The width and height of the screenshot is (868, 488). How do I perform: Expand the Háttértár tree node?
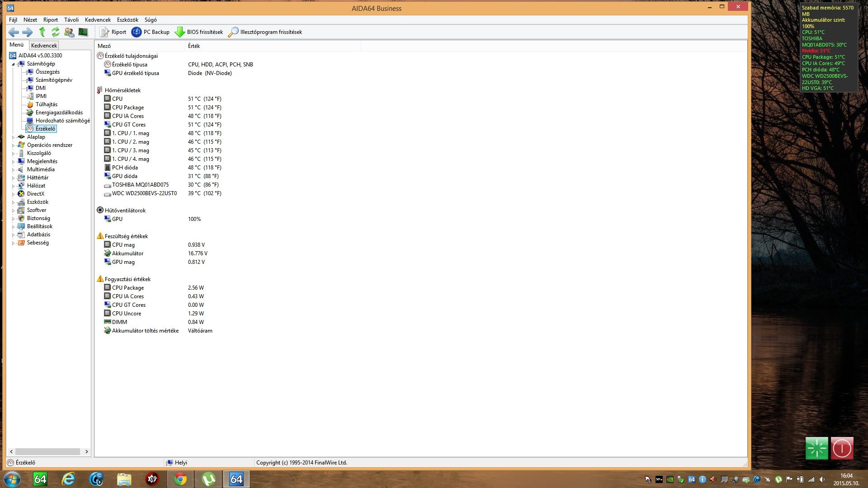click(x=13, y=178)
